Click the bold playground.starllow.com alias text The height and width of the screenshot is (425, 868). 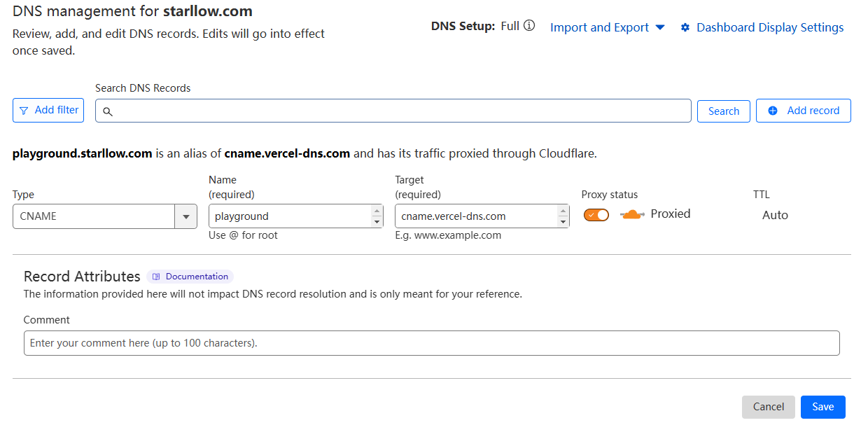pyautogui.click(x=83, y=153)
